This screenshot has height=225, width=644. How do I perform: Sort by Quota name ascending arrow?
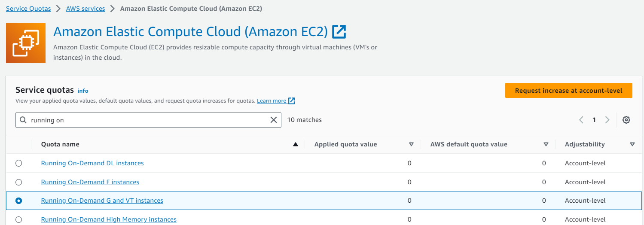click(296, 144)
